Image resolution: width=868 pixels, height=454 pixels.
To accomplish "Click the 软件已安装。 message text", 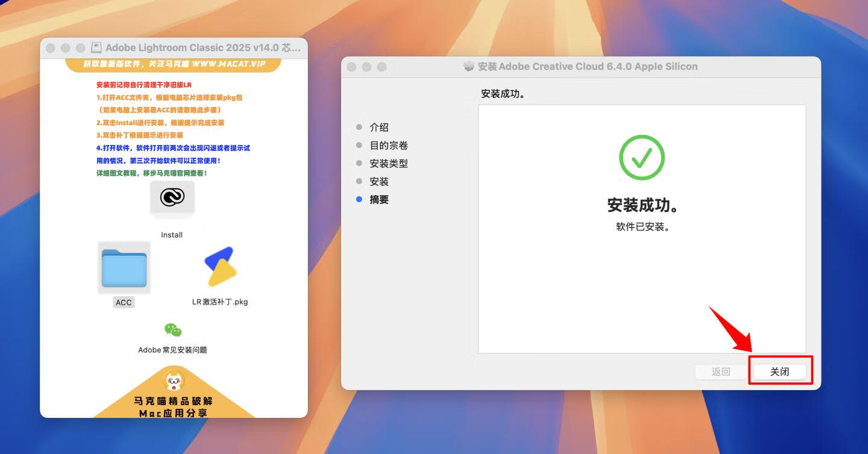I will [x=643, y=227].
